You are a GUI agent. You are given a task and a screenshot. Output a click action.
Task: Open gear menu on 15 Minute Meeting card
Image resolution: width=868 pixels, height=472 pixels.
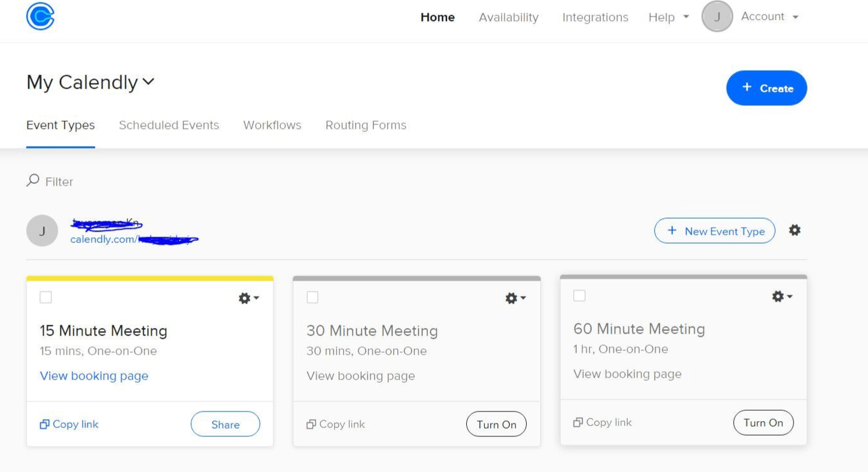coord(249,298)
